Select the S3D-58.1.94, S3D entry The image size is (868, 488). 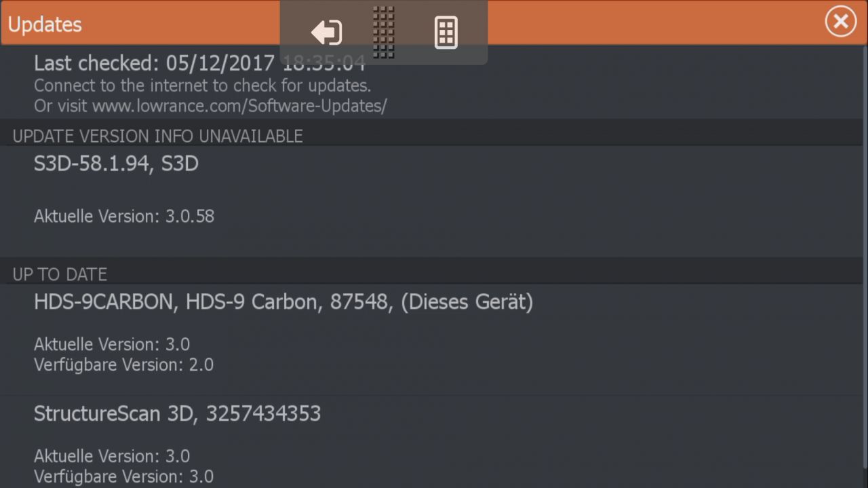coord(116,164)
